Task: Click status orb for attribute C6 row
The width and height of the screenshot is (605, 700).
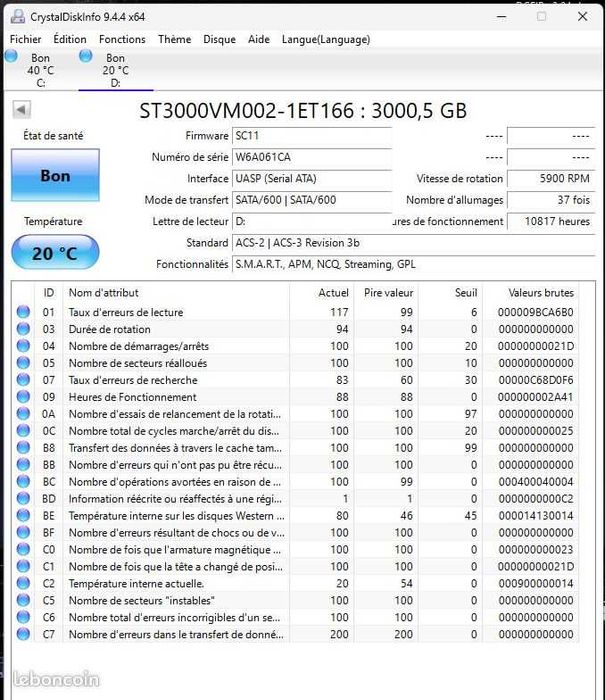Action: pos(23,617)
